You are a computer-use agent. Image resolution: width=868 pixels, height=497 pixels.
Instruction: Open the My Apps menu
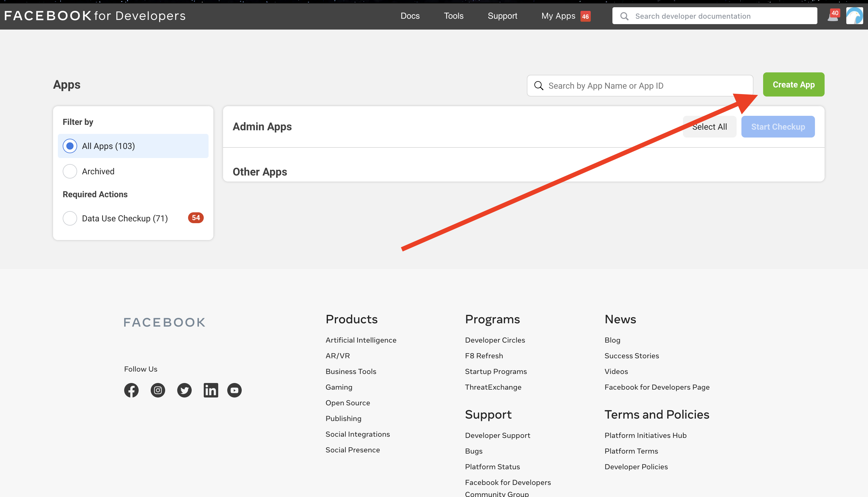tap(558, 16)
